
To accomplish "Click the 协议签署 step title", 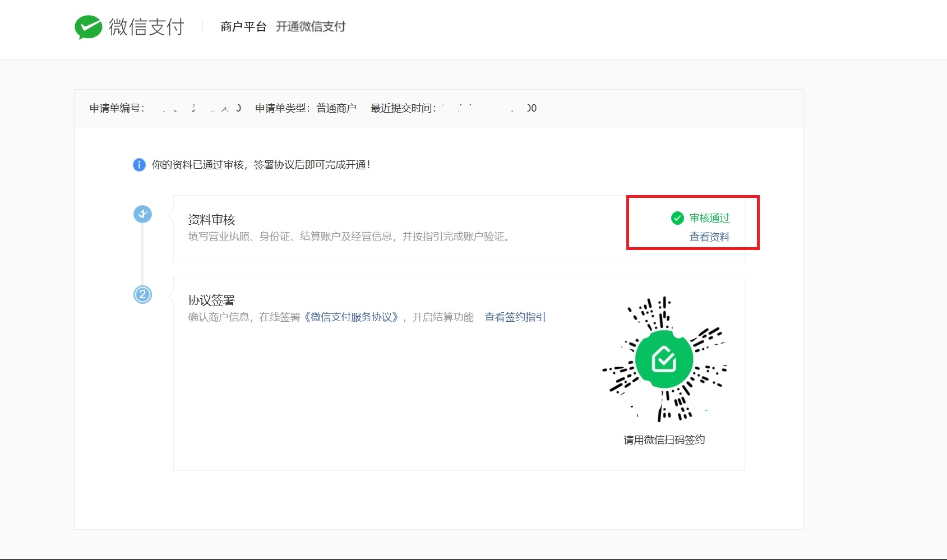I will click(x=211, y=300).
